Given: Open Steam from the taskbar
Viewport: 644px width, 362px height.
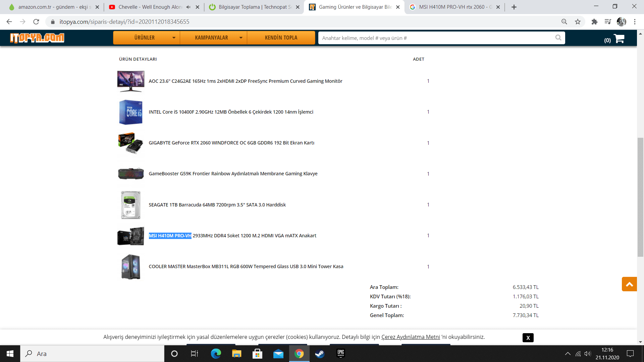Looking at the screenshot, I should click(x=320, y=354).
